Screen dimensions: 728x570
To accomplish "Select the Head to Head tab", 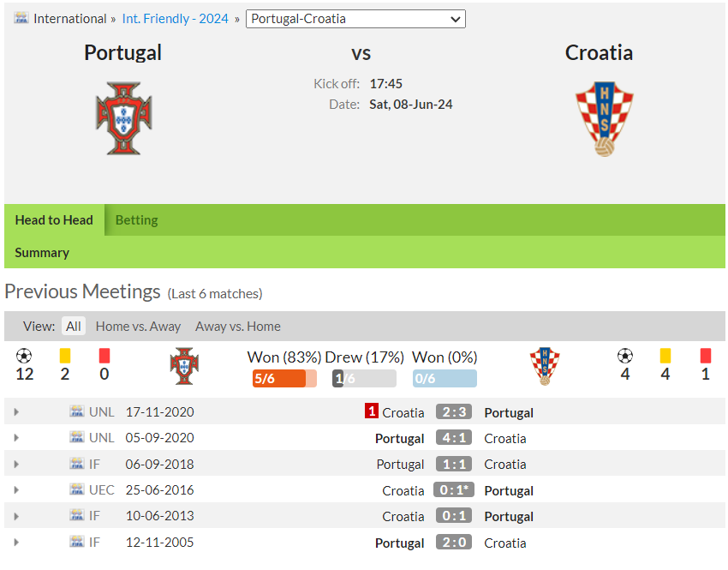I will tap(54, 220).
